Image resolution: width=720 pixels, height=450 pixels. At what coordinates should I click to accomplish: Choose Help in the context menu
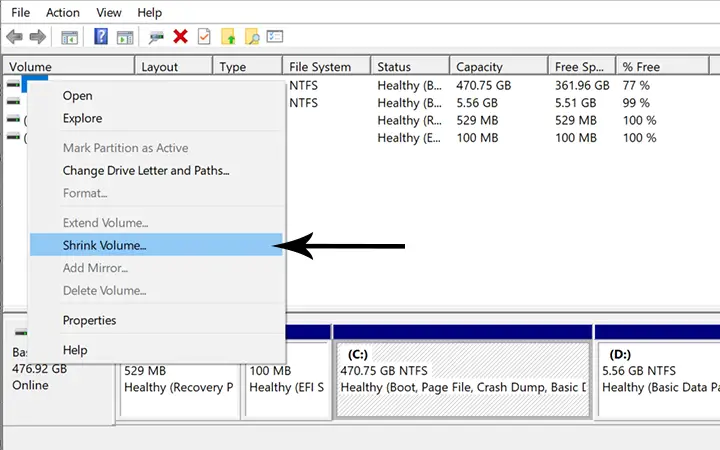[156, 350]
